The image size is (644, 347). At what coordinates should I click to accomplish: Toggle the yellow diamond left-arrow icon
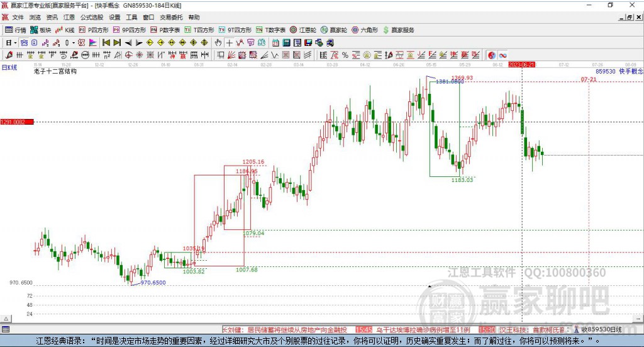tap(150, 42)
